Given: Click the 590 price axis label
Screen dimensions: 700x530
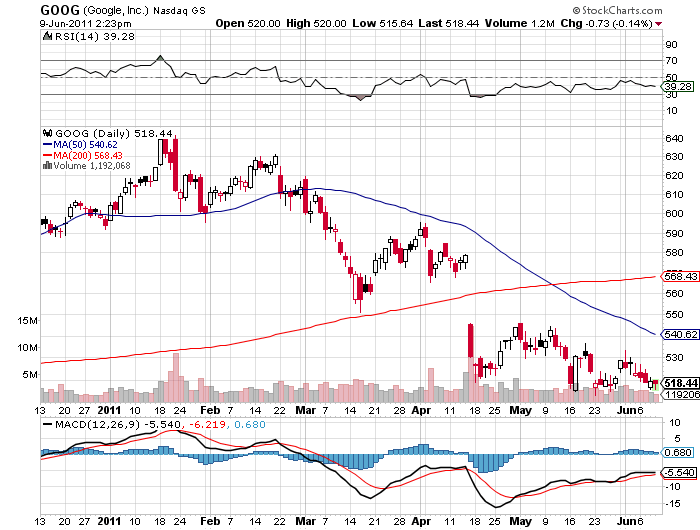Looking at the screenshot, I should tap(674, 233).
